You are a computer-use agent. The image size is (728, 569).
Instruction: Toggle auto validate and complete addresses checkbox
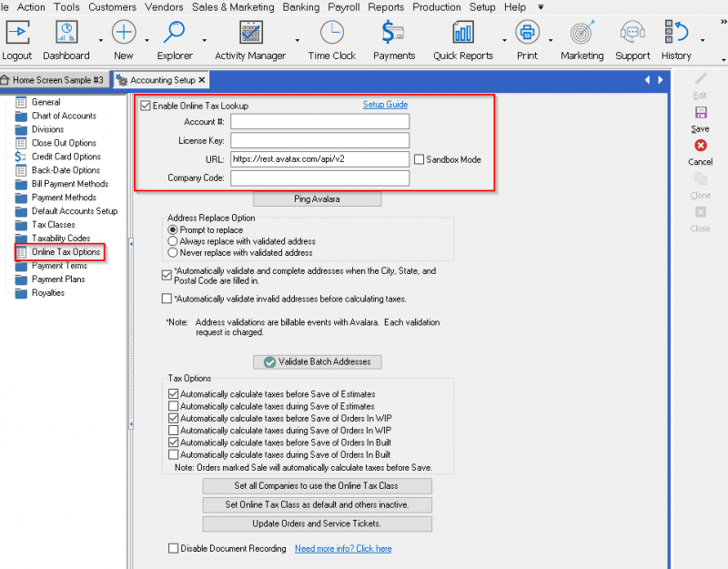167,275
